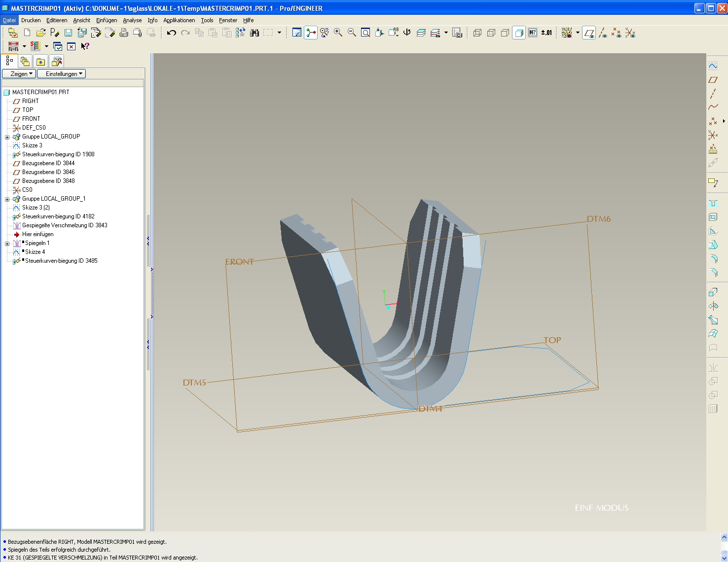Select the boundary blend tool
This screenshot has height=562, width=728.
point(713,334)
